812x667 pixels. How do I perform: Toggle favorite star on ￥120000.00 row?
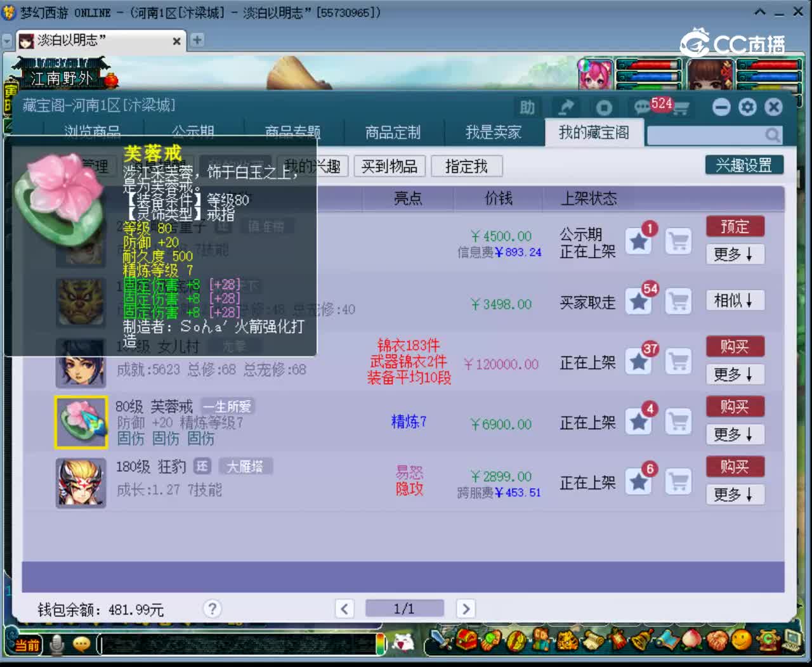pos(638,361)
